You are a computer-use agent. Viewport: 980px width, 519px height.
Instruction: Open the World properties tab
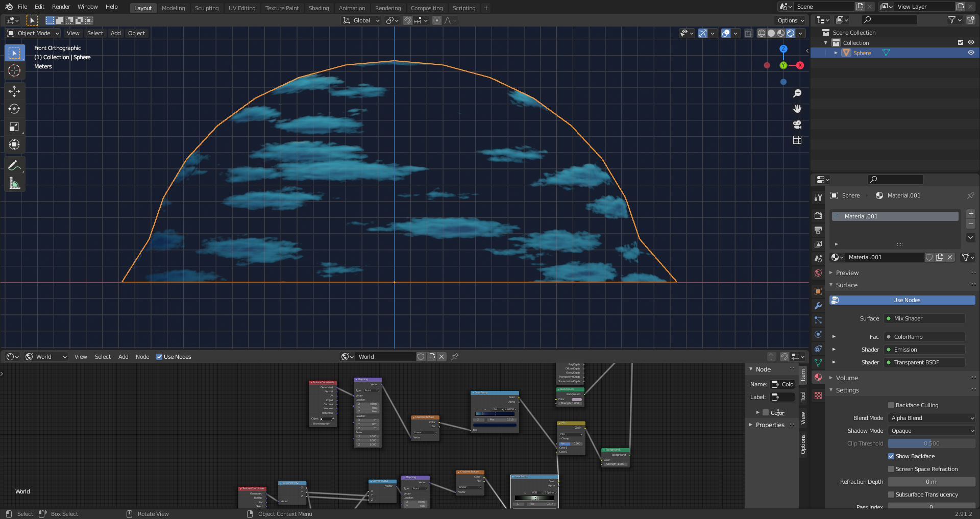click(818, 273)
